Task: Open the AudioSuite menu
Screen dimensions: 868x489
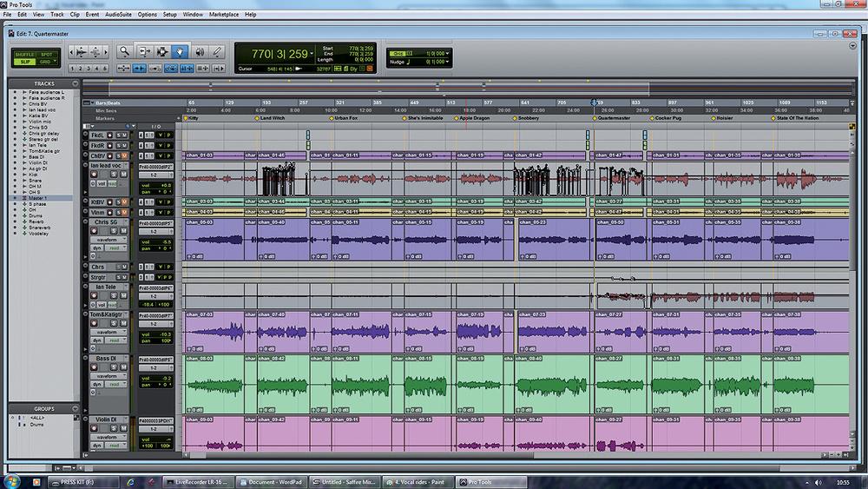Action: click(118, 15)
